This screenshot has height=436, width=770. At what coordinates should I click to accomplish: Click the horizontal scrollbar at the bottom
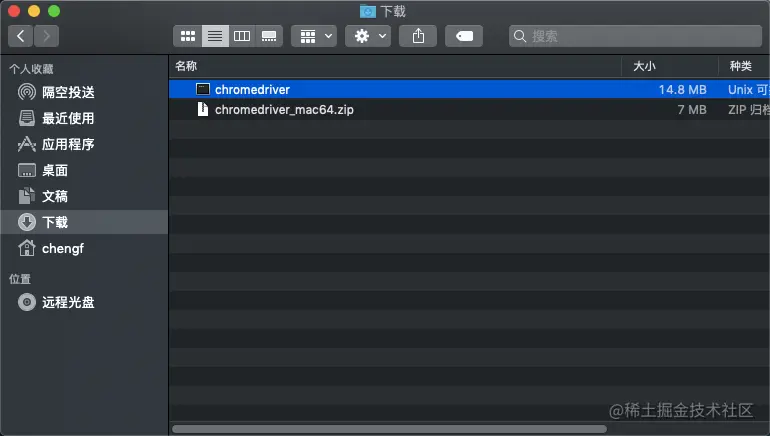389,429
